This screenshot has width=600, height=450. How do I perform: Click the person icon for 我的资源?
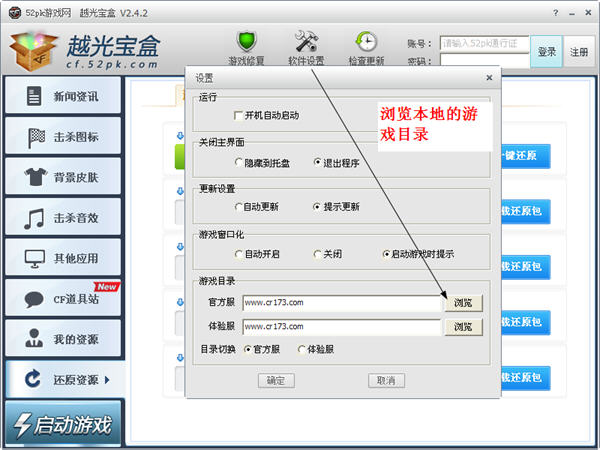(x=34, y=338)
